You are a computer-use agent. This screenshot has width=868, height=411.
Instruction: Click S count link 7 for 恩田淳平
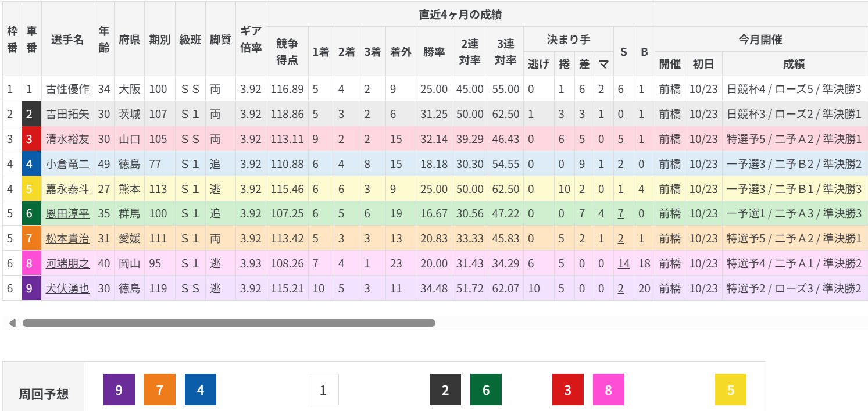pyautogui.click(x=620, y=213)
